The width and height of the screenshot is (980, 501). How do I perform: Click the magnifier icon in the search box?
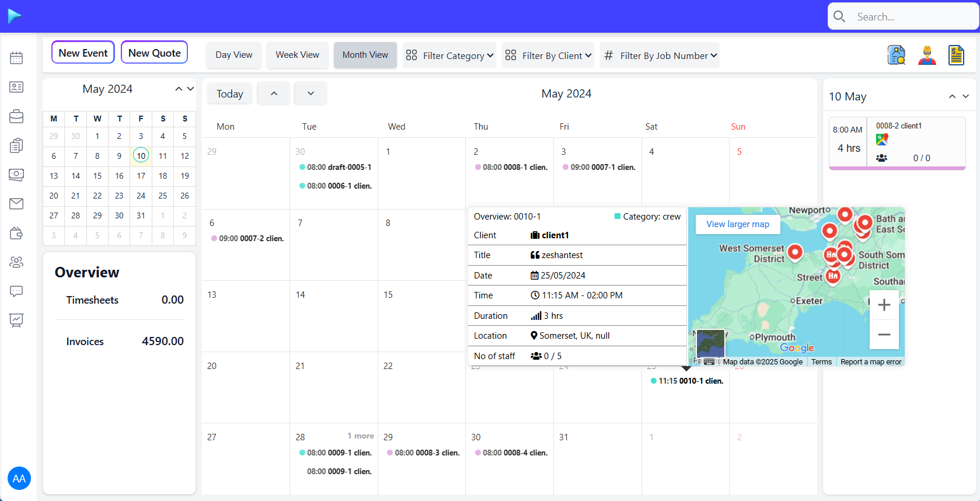[839, 16]
